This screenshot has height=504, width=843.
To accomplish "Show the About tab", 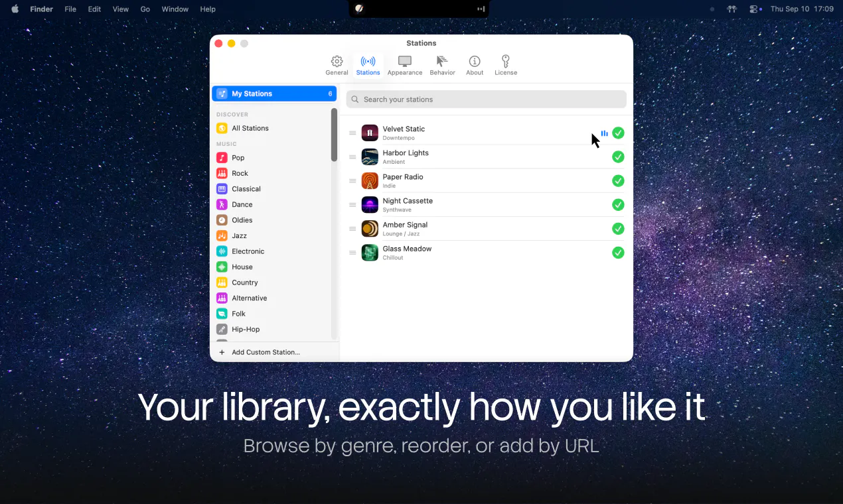I will pyautogui.click(x=475, y=65).
